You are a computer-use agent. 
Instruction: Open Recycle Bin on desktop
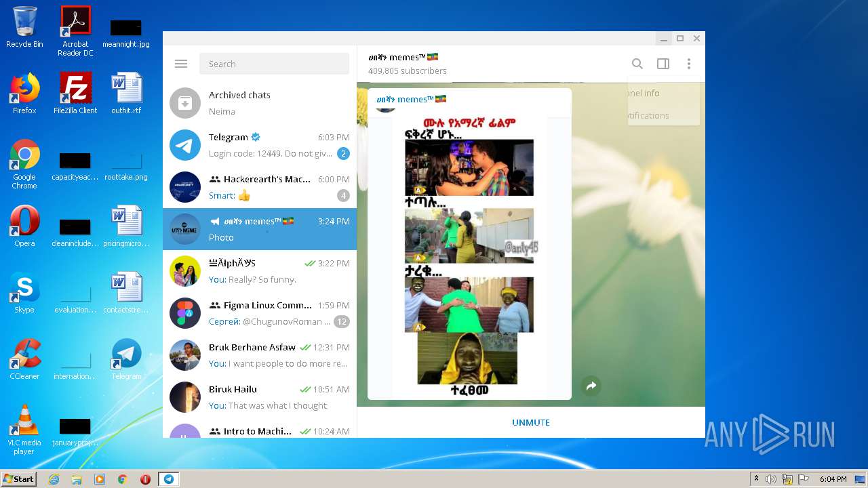tap(24, 27)
